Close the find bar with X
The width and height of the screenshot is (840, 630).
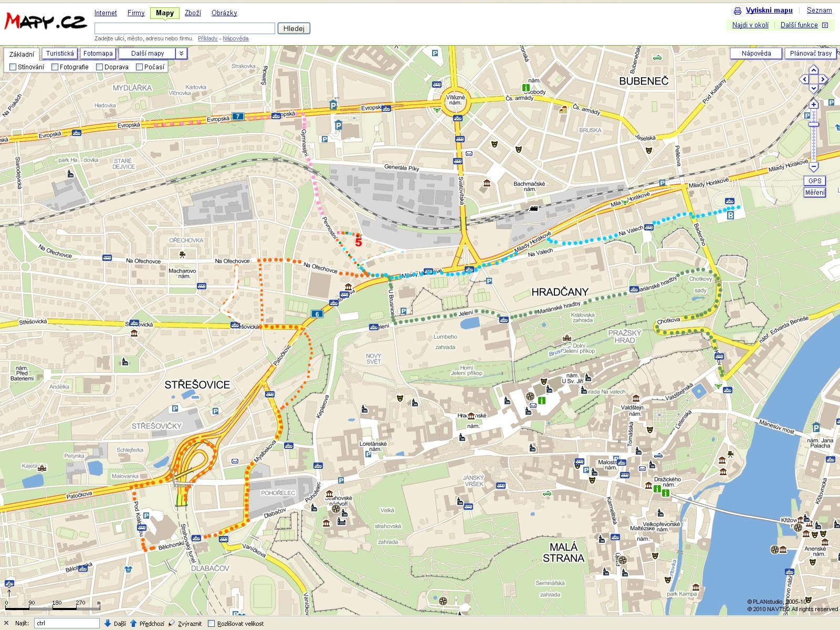pyautogui.click(x=6, y=623)
